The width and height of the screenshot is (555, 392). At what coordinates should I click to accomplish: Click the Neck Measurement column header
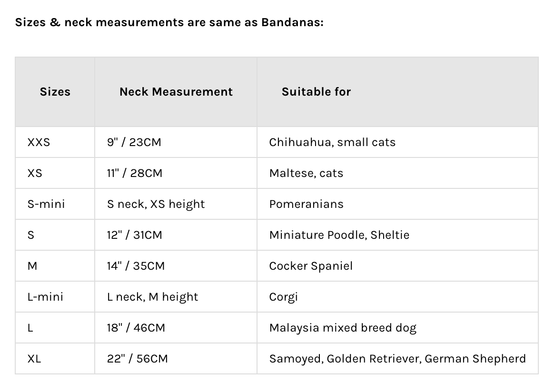tap(176, 92)
